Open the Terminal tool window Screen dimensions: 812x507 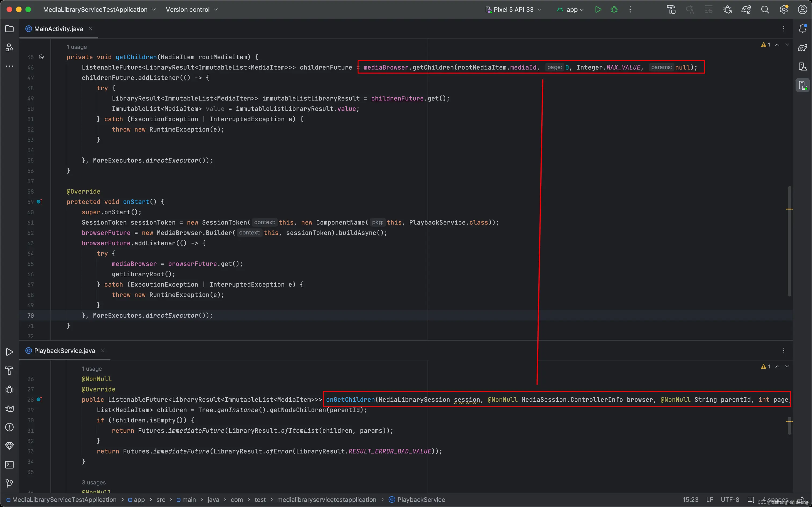click(x=9, y=464)
